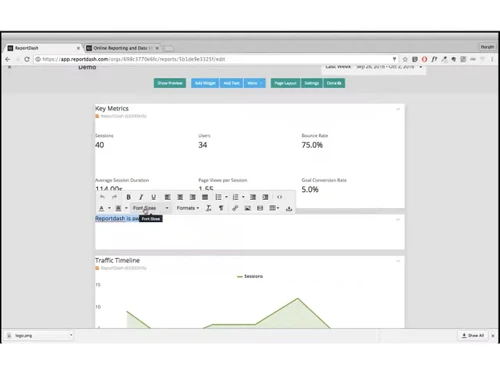
Task: Open text color picker dropdown arrow
Action: pos(109,208)
